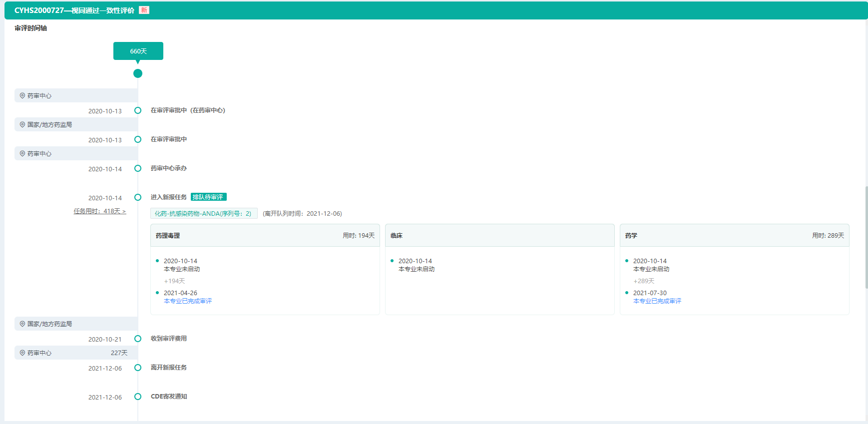Click 本专业未启动 in the 临床 card
This screenshot has height=424, width=868.
[417, 269]
